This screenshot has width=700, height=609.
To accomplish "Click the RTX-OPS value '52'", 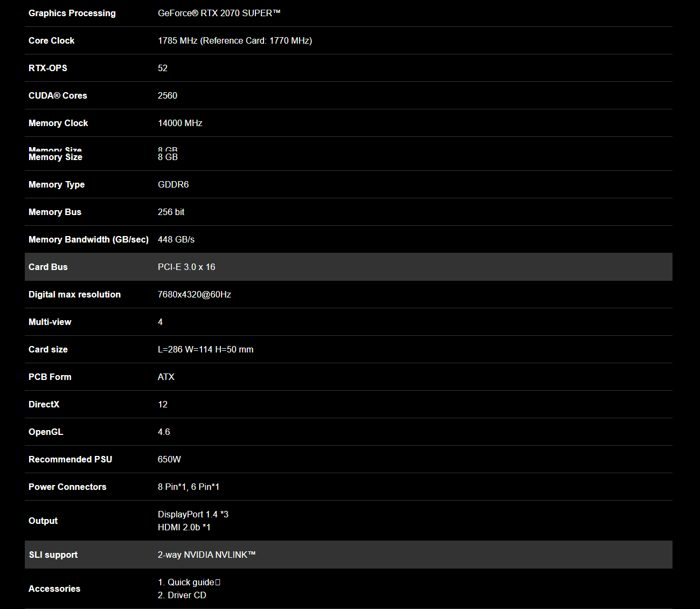I will (163, 68).
